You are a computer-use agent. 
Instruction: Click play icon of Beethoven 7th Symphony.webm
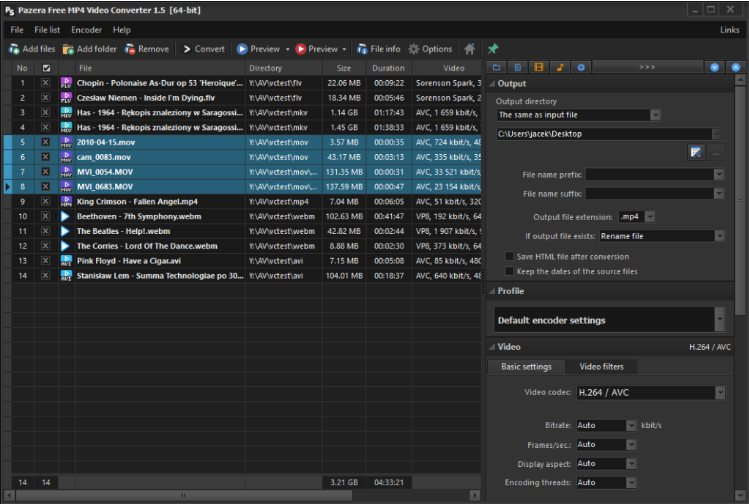tap(65, 216)
